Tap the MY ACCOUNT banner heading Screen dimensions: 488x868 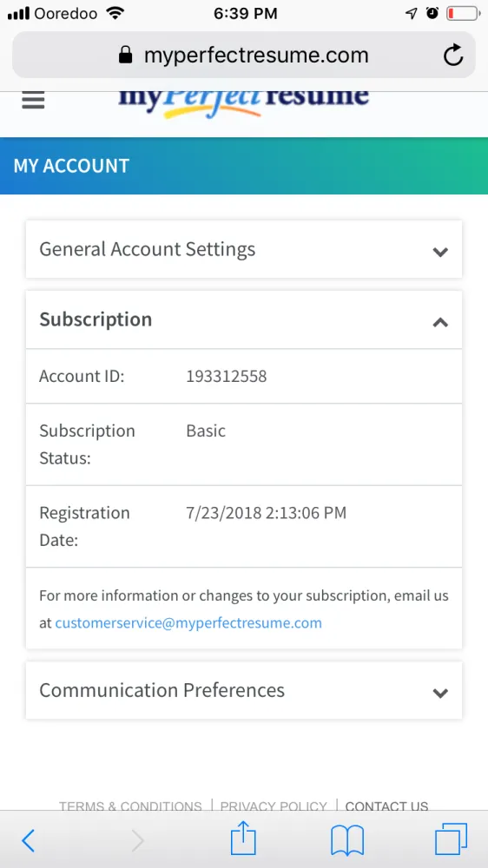coord(71,166)
